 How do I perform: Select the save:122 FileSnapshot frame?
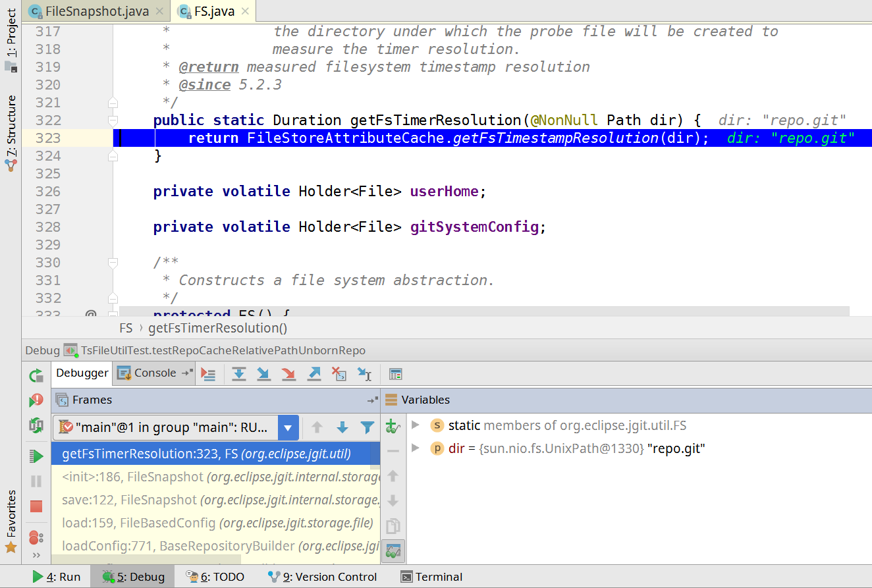(215, 500)
